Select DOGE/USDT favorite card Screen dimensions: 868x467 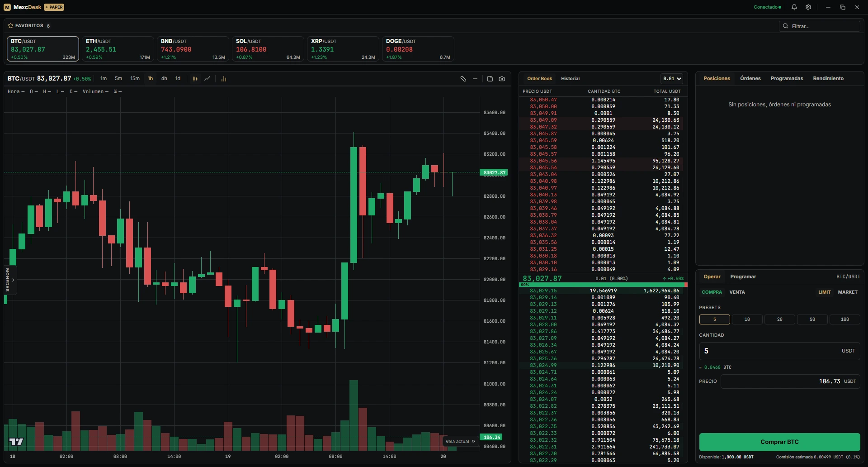click(x=418, y=49)
